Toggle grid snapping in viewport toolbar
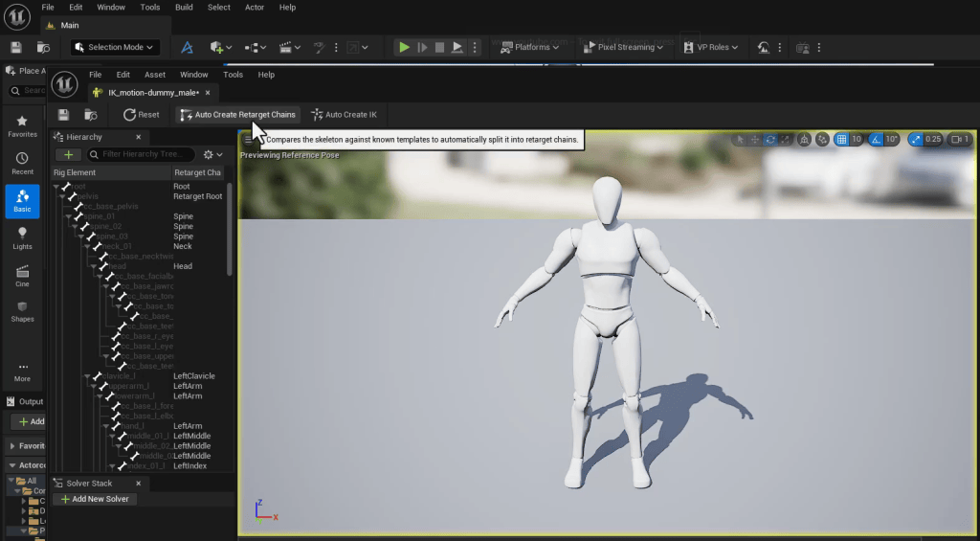The width and height of the screenshot is (980, 541). point(842,140)
